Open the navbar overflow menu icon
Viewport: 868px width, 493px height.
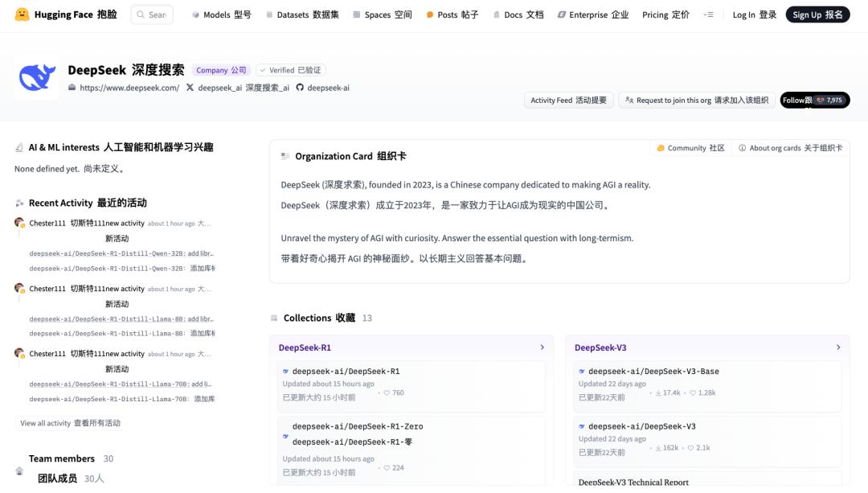tap(708, 14)
